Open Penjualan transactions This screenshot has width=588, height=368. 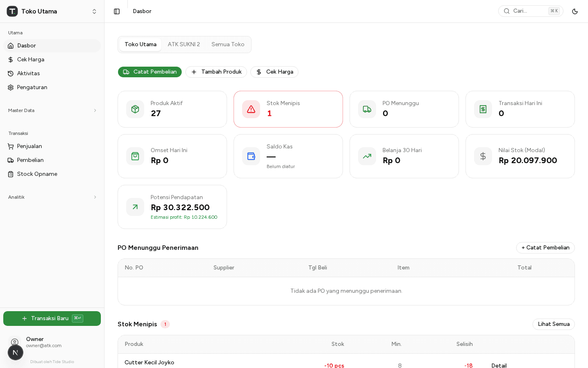click(x=52, y=146)
